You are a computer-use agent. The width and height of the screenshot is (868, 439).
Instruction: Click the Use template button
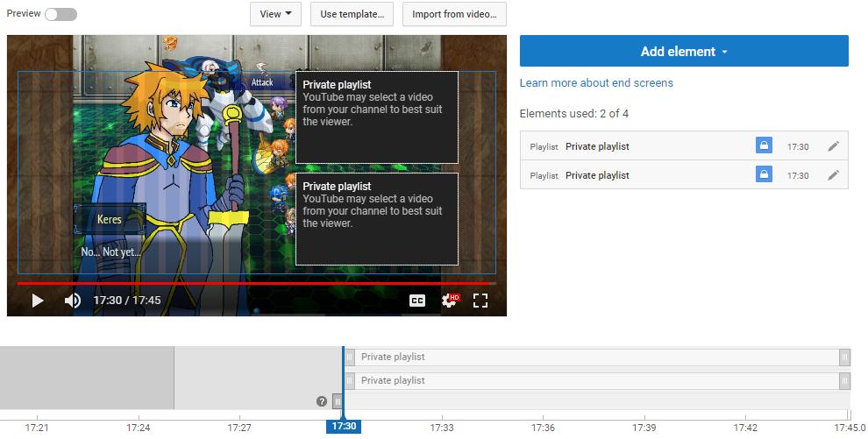tap(352, 14)
